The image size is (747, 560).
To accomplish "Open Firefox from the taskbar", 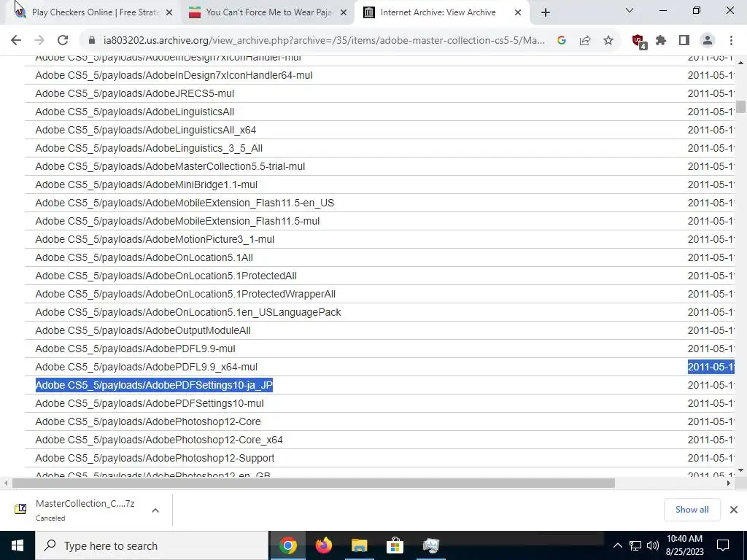I will pyautogui.click(x=323, y=545).
